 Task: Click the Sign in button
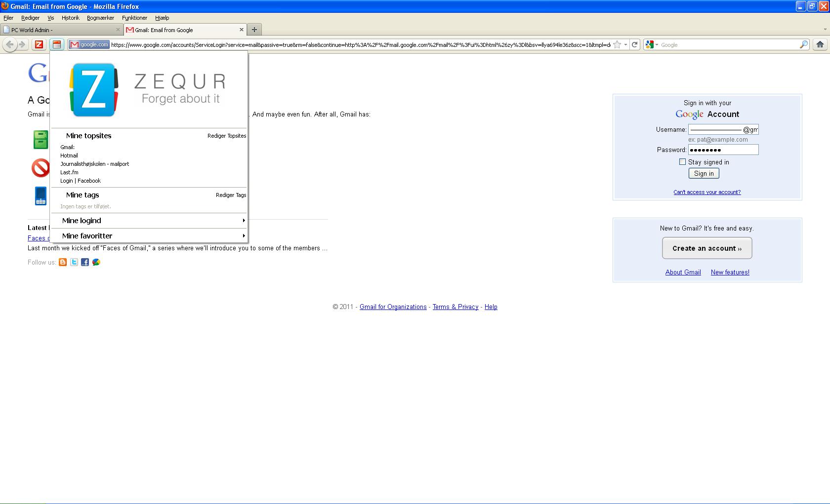coord(704,173)
